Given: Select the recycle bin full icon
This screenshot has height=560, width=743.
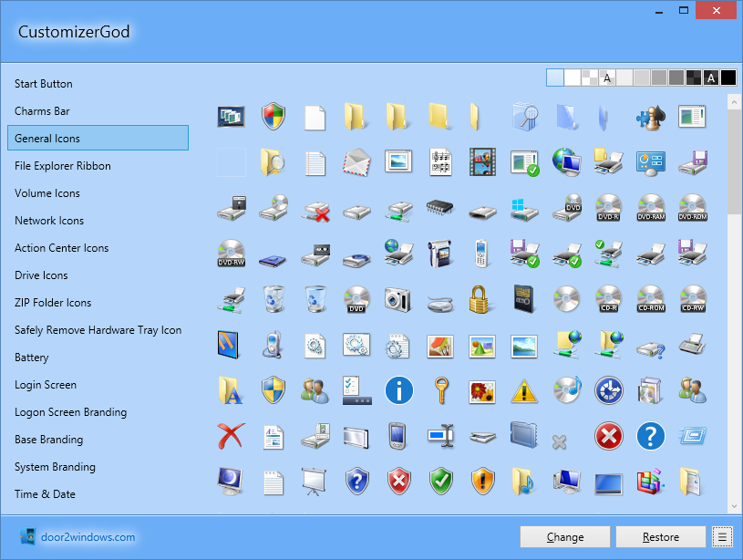Looking at the screenshot, I should point(273,299).
